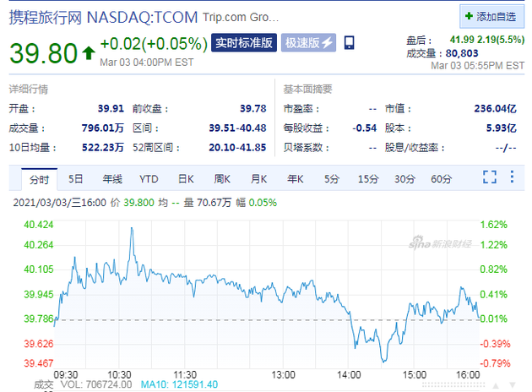Click earnings per share -0.54

pyautogui.click(x=365, y=128)
